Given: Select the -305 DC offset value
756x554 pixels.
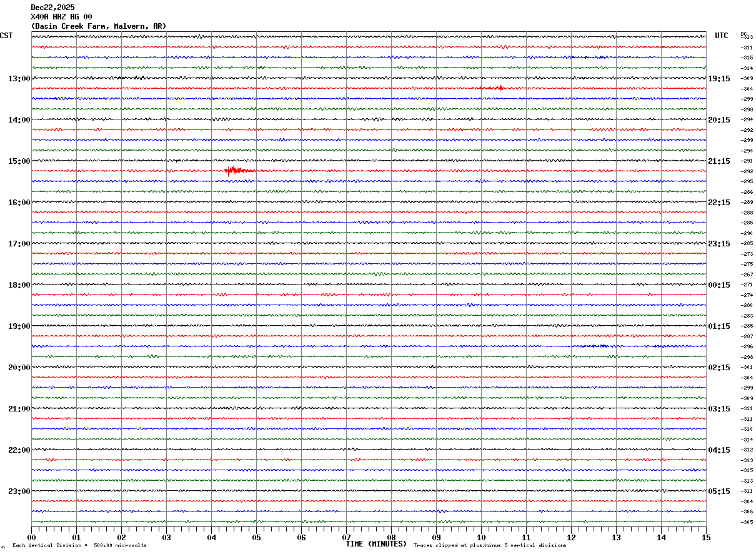Looking at the screenshot, I should pyautogui.click(x=747, y=522).
